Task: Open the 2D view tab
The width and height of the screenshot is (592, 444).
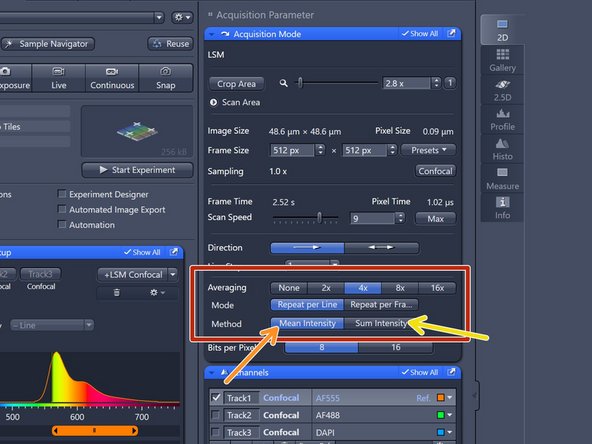Action: (x=502, y=30)
